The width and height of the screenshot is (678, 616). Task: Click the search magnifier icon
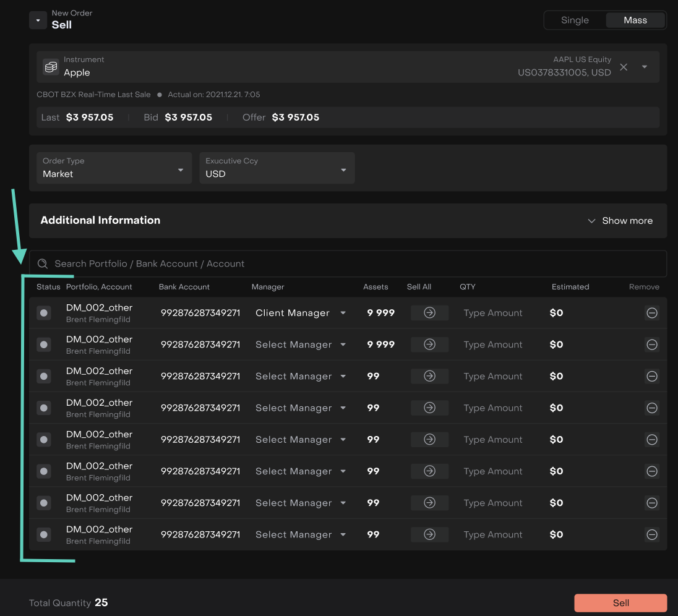(x=43, y=263)
